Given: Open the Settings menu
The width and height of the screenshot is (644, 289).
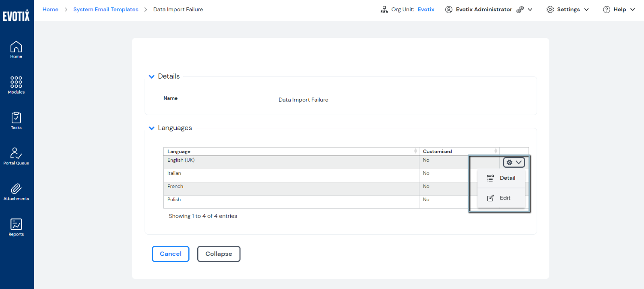Looking at the screenshot, I should coord(568,10).
